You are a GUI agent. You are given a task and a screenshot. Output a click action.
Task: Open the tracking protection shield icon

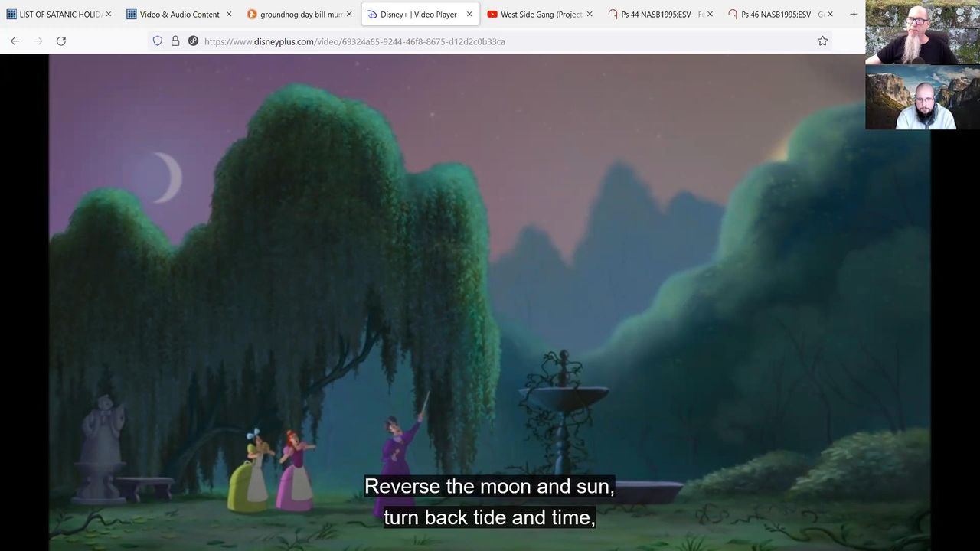point(158,41)
